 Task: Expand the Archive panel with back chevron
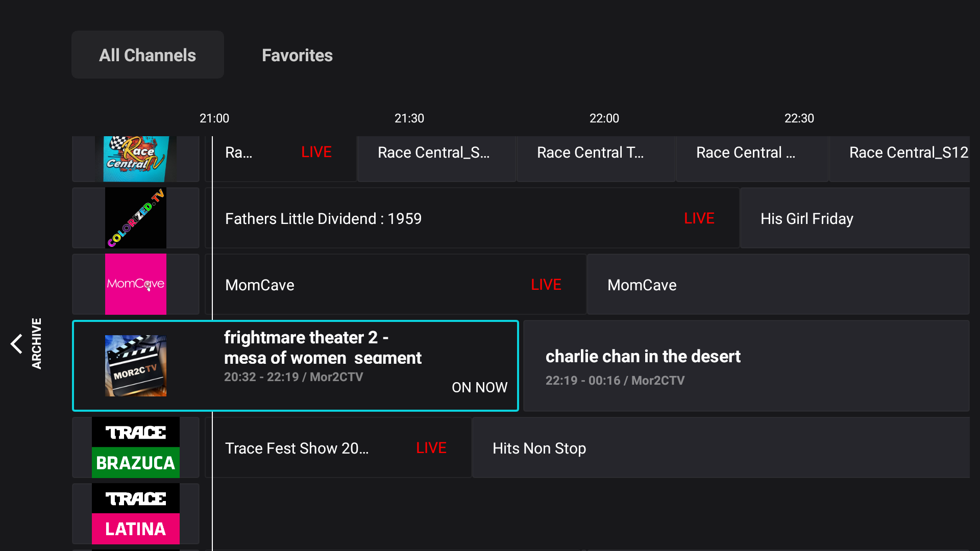pyautogui.click(x=17, y=344)
